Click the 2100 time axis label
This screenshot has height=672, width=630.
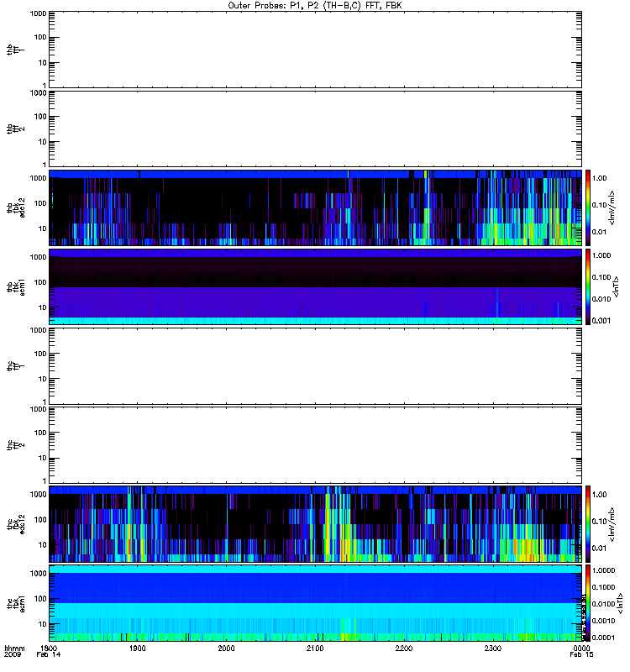pyautogui.click(x=315, y=648)
